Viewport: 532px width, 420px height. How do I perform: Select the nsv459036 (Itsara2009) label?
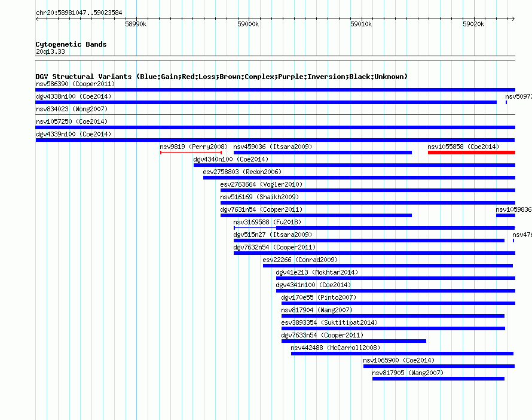point(273,147)
